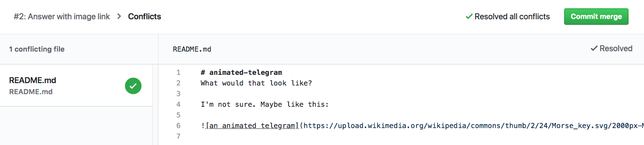Click the '1 conflicting file' header
This screenshot has height=145, width=644.
tap(37, 49)
